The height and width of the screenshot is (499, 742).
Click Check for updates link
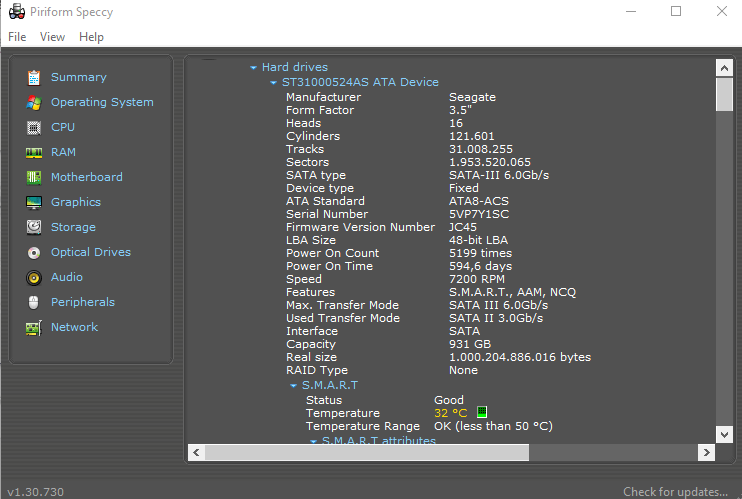pos(675,492)
